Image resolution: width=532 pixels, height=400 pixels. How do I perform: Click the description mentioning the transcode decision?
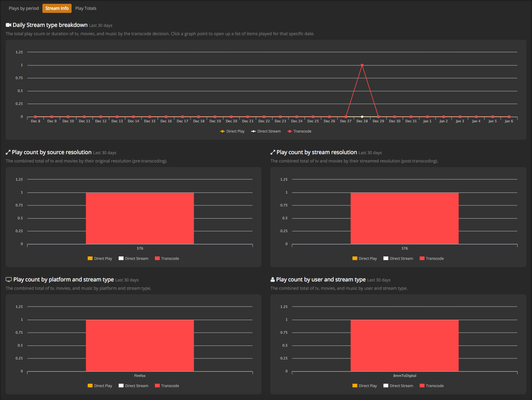coord(160,34)
